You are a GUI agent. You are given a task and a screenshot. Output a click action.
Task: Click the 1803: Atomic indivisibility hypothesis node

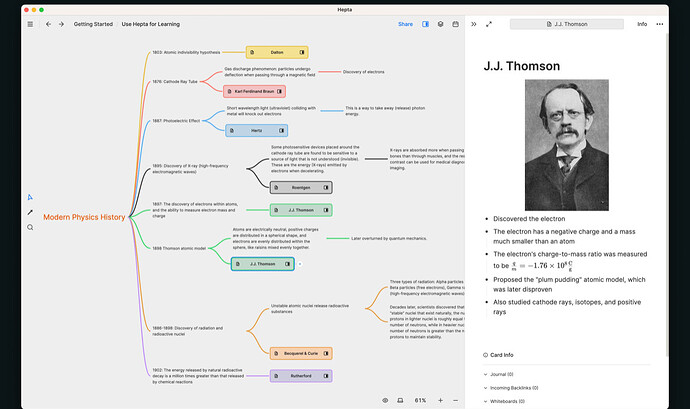pos(186,52)
